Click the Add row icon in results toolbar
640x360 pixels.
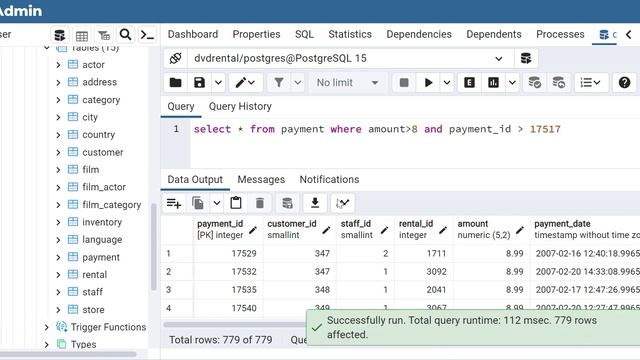173,203
